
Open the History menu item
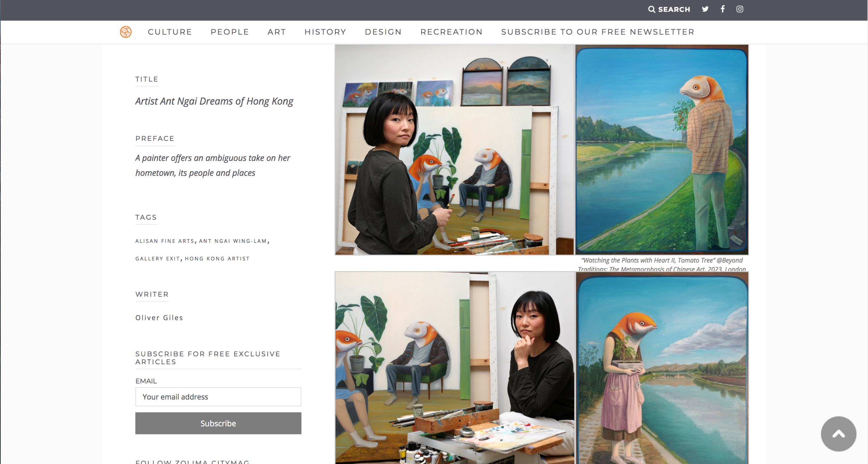[325, 32]
